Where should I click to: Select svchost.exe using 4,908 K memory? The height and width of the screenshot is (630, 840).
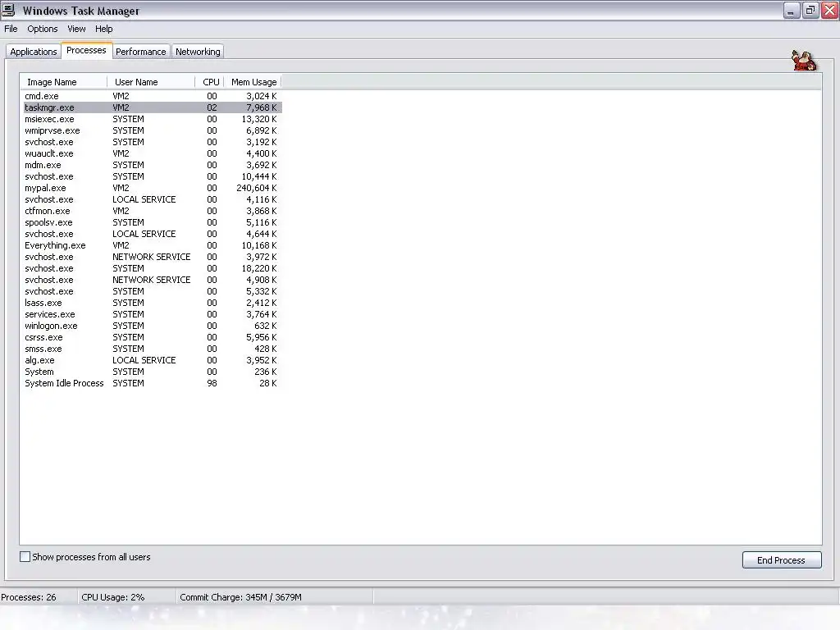click(x=152, y=280)
